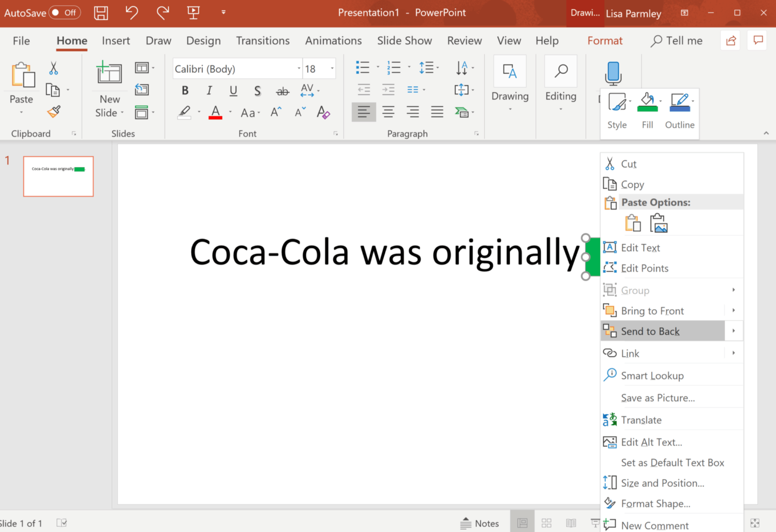
Task: Apply numbered list
Action: 394,67
